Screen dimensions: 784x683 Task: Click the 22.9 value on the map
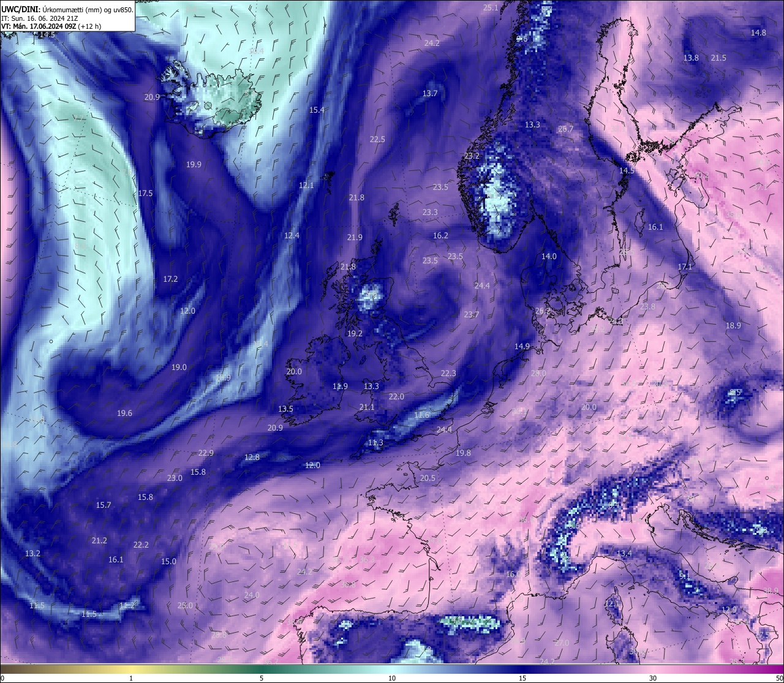pos(206,453)
